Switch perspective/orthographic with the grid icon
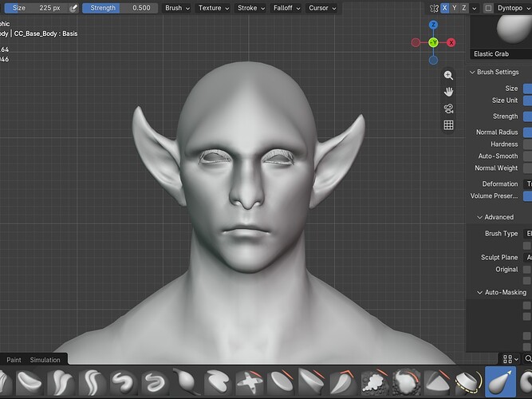Screen dimensions: 532x399 tap(448, 125)
